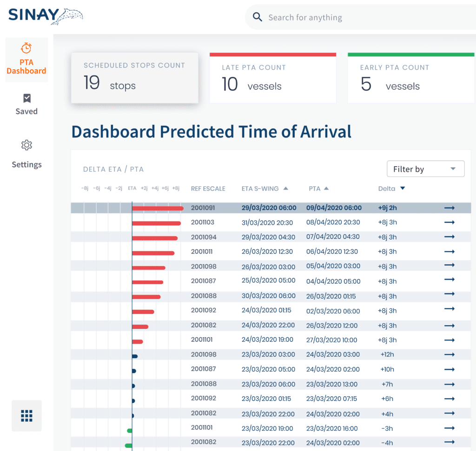Expand the Filter by dropdown
This screenshot has width=476, height=451.
pos(425,169)
